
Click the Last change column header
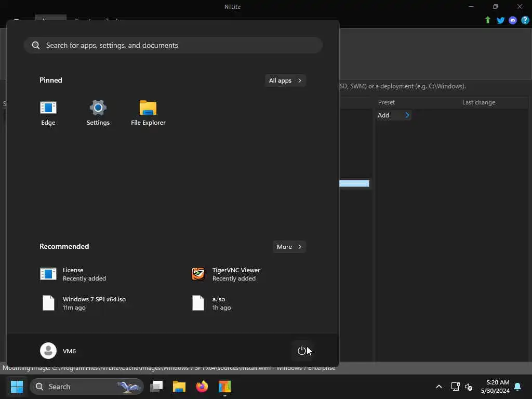tap(478, 102)
